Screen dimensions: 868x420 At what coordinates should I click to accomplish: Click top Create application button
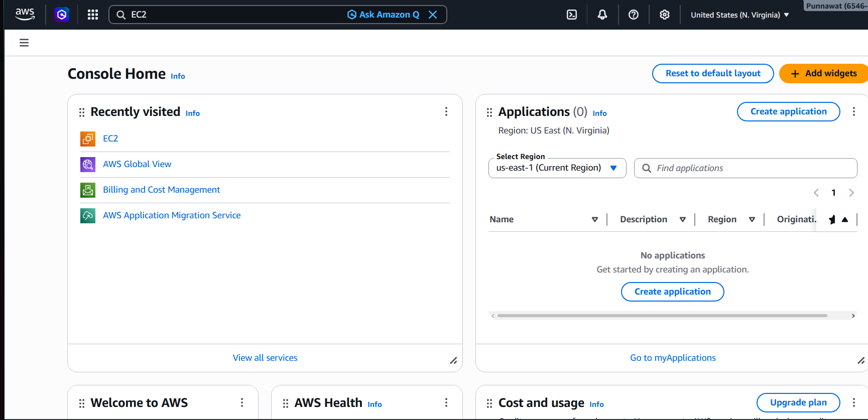[x=789, y=111]
